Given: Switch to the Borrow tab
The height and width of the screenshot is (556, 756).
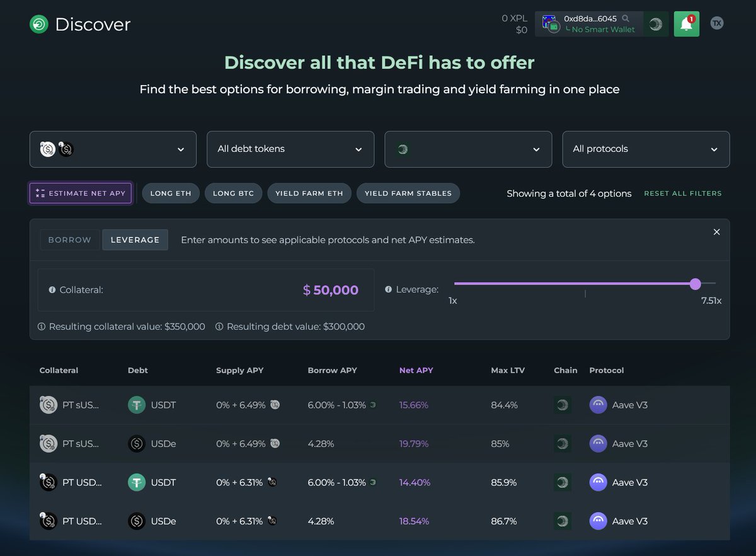Looking at the screenshot, I should click(69, 240).
